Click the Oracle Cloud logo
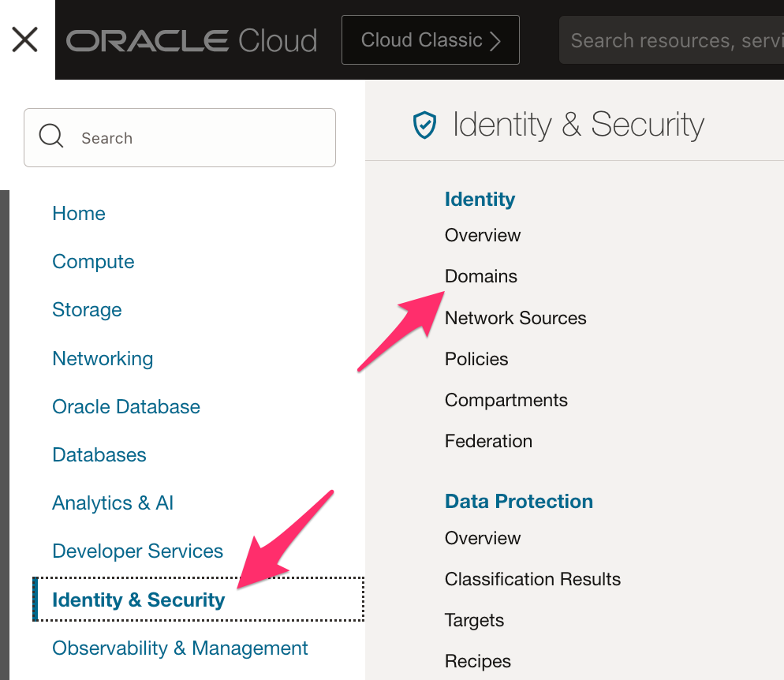Viewport: 784px width, 680px height. pyautogui.click(x=192, y=40)
